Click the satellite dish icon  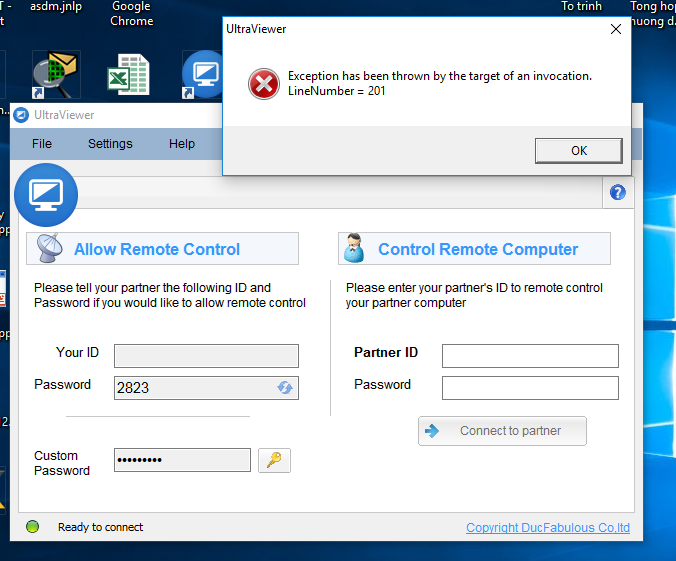[50, 248]
